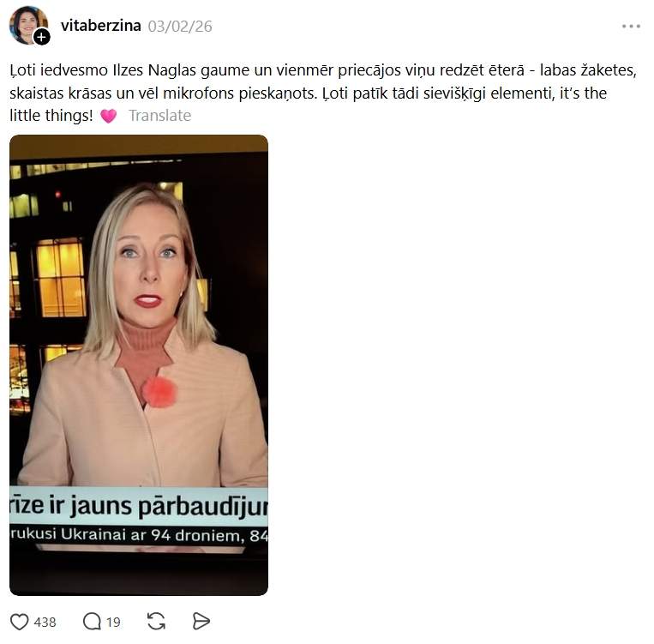
Task: View the 19 replies count
Action: [113, 623]
